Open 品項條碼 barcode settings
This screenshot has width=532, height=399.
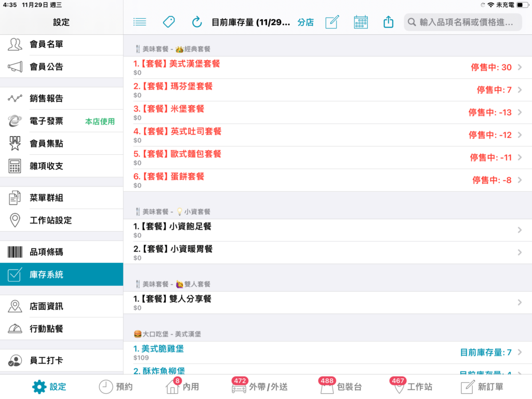click(x=61, y=252)
